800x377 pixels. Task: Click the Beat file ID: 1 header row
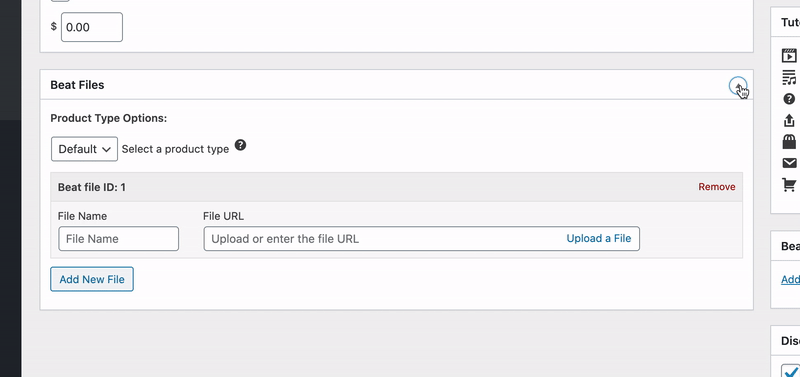pyautogui.click(x=396, y=187)
